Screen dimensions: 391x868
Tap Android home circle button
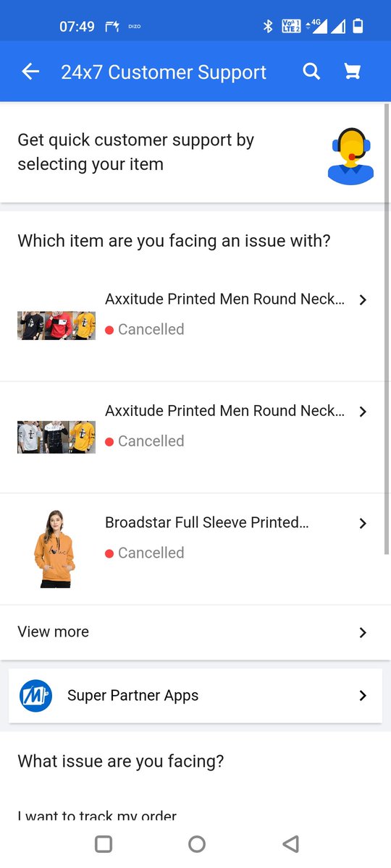coord(196,843)
